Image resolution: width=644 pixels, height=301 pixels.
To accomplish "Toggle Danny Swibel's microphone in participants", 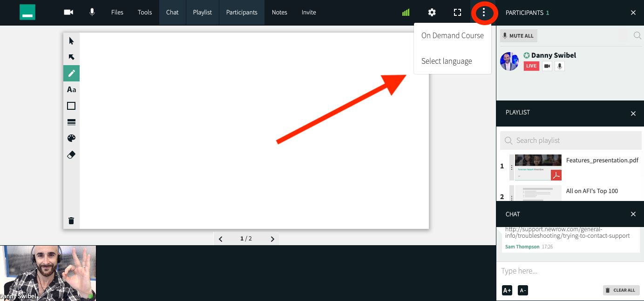I will [560, 66].
